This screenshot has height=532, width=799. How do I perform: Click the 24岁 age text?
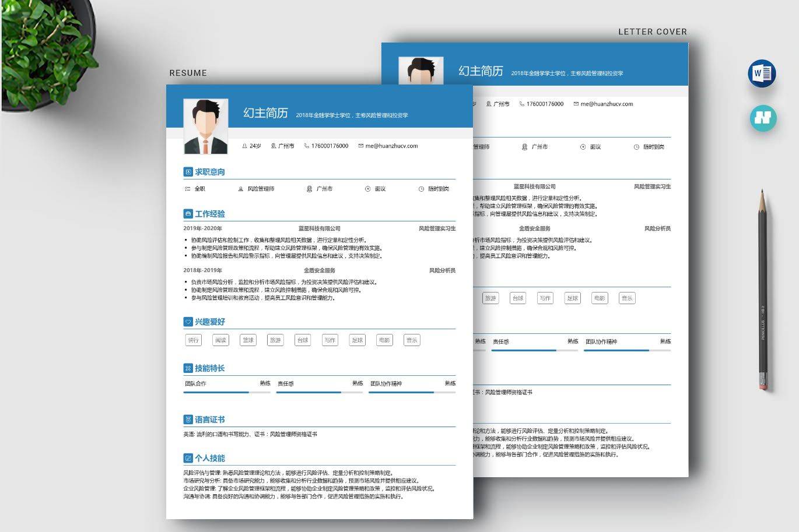pyautogui.click(x=255, y=146)
